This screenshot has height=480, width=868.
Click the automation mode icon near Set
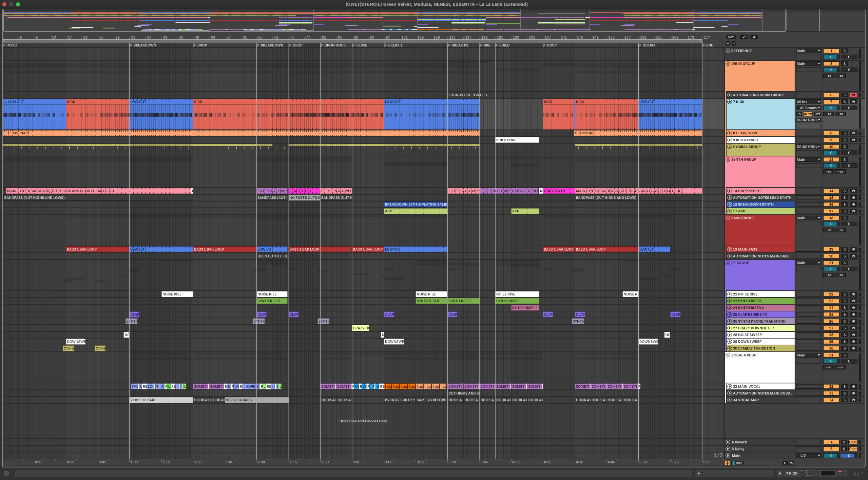744,37
